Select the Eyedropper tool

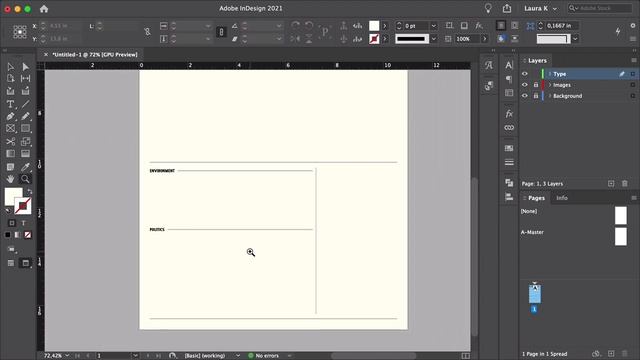coord(25,167)
